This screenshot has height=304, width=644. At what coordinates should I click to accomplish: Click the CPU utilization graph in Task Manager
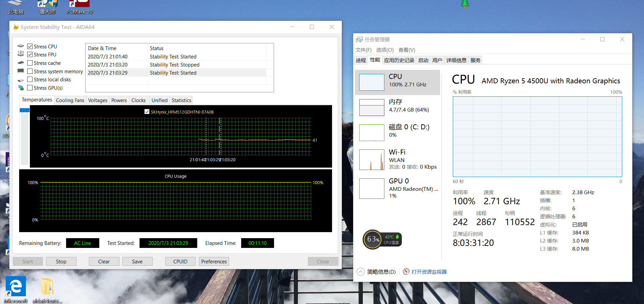(537, 136)
